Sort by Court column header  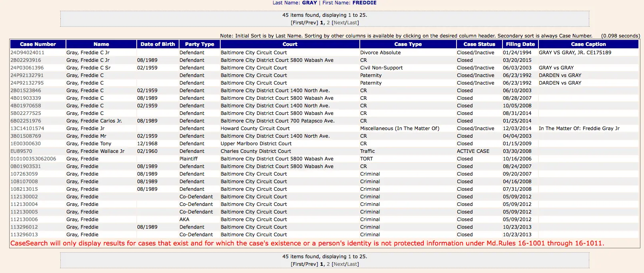[290, 44]
